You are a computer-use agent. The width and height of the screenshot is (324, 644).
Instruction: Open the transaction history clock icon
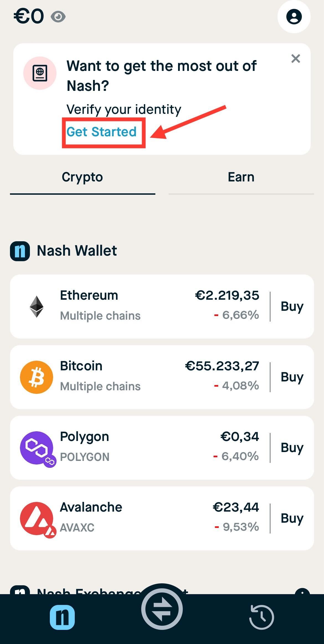point(262,617)
